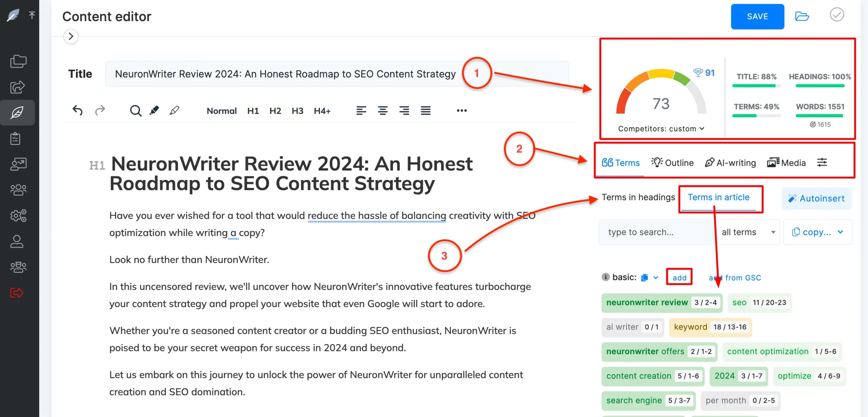Open the projects folder icon in the left sidebar

pyautogui.click(x=18, y=61)
